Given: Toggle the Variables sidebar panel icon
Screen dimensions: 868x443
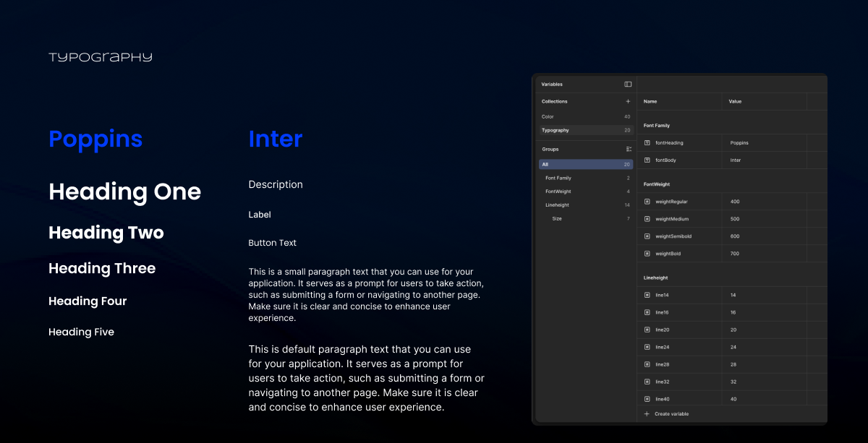Looking at the screenshot, I should click(x=628, y=85).
